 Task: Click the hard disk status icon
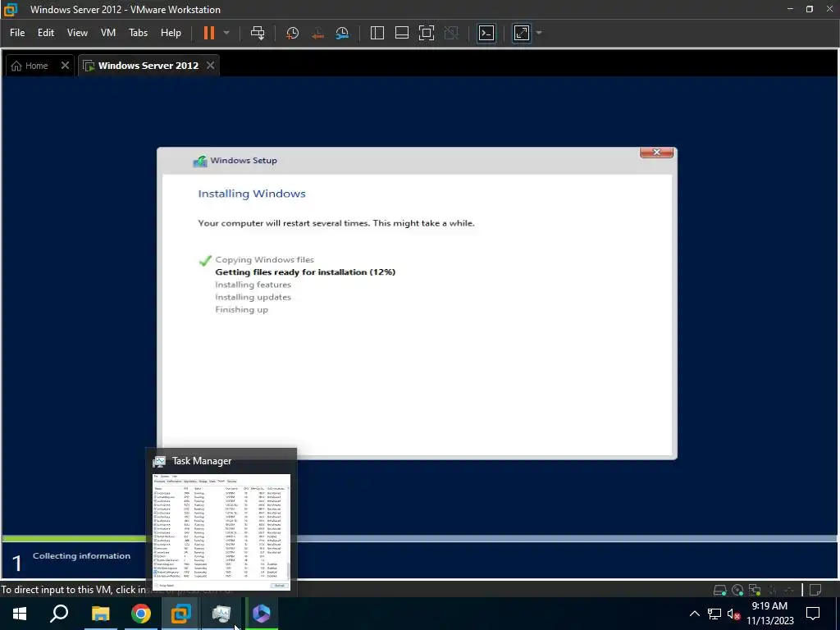pyautogui.click(x=719, y=590)
